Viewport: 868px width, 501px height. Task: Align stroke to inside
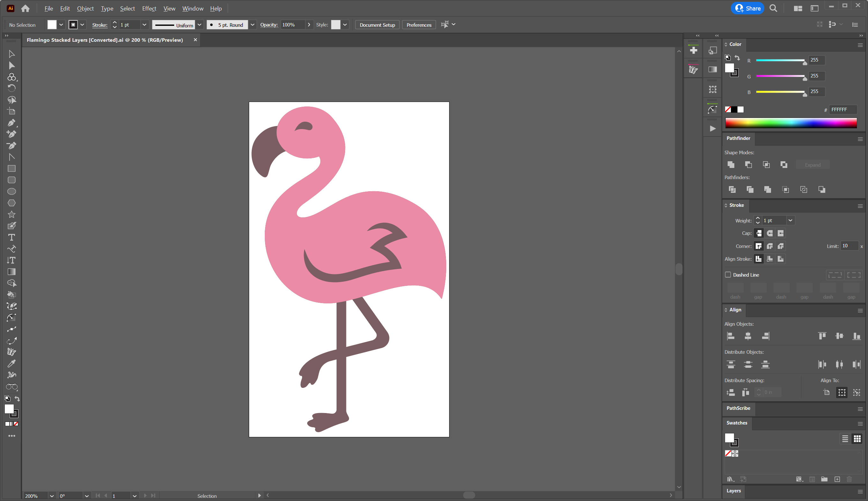pos(770,259)
